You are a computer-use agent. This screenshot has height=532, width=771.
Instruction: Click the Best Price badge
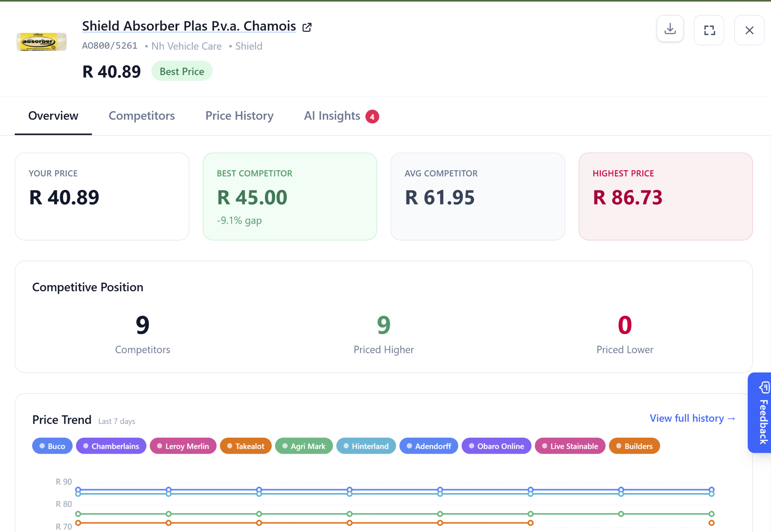click(x=182, y=71)
